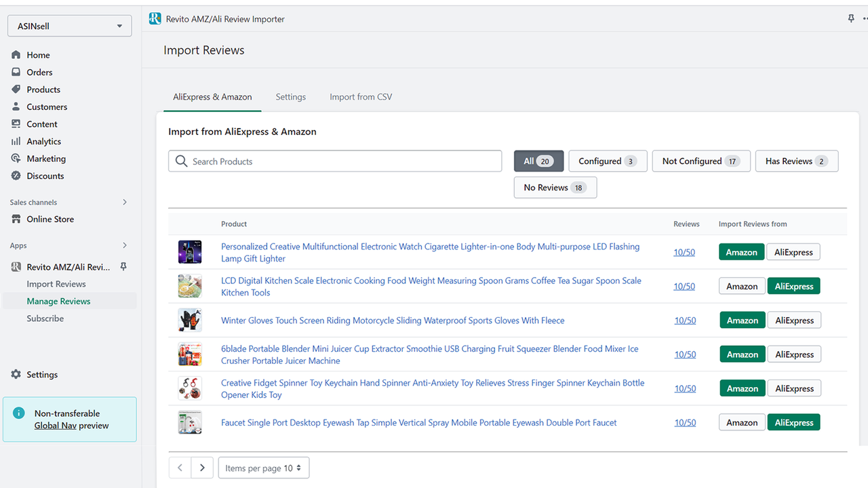Enable AliExpress import for the LCD Kitchen Scale

[x=793, y=285]
